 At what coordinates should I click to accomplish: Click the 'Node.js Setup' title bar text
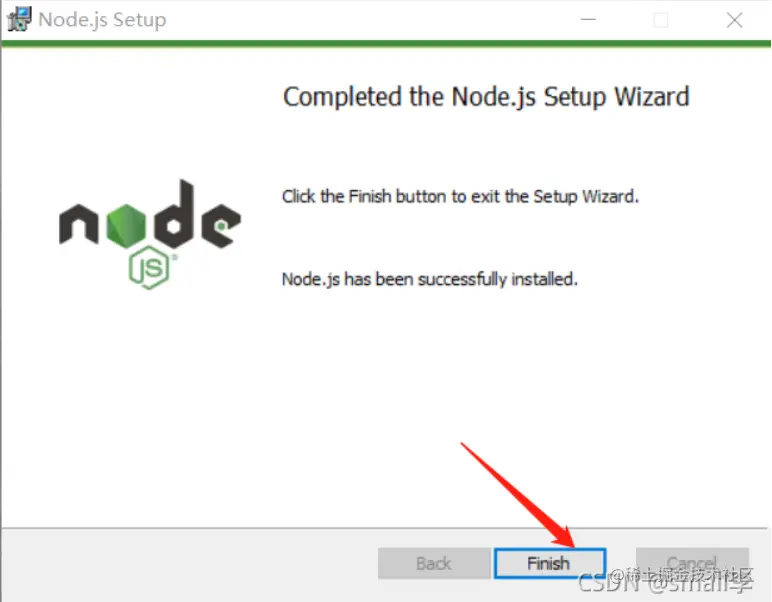click(102, 20)
